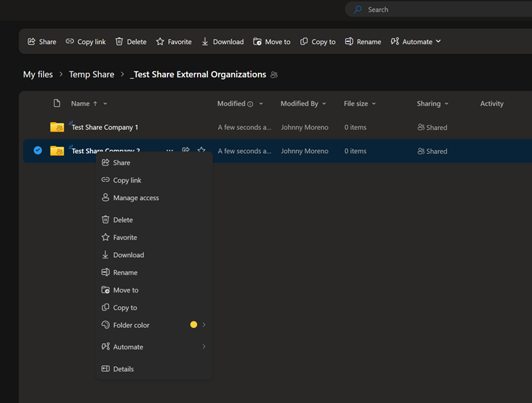Expand the Folder color submenu arrow
Viewport: 532px width, 403px height.
pyautogui.click(x=204, y=324)
